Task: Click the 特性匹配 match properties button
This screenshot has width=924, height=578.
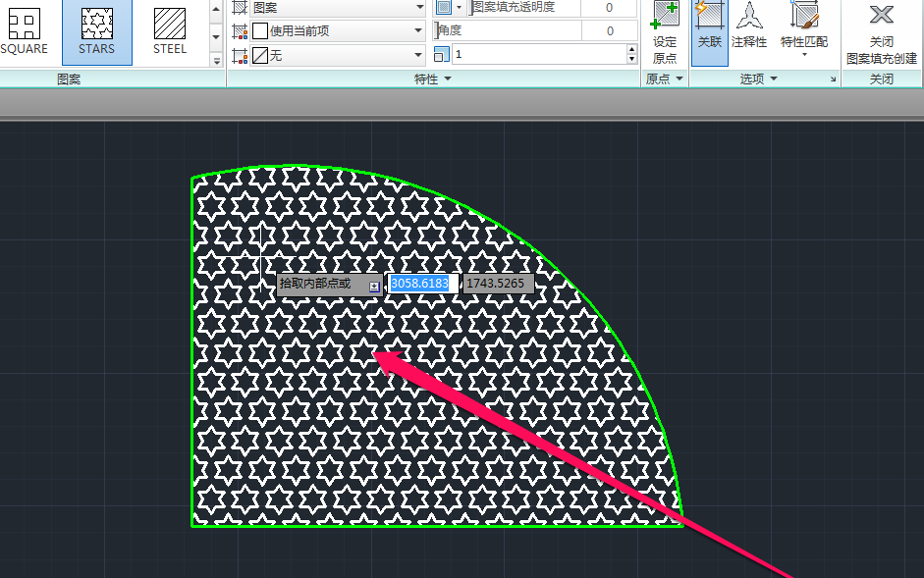Action: click(x=804, y=25)
